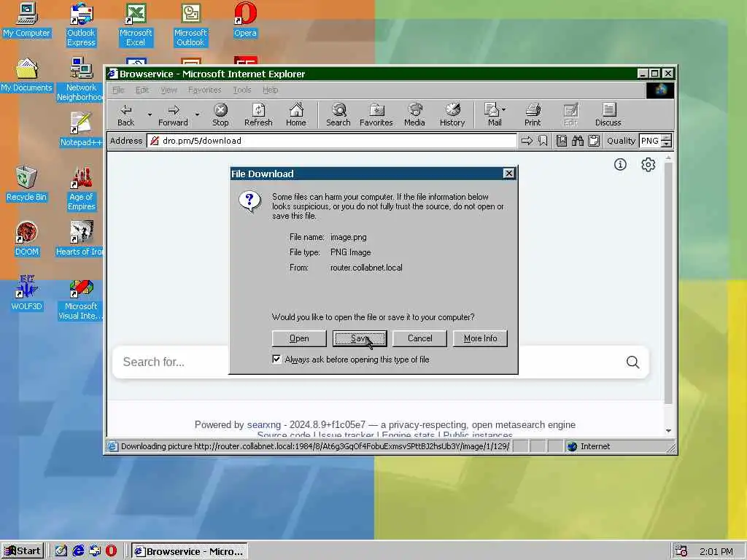Open the info circle icon on page
This screenshot has width=747, height=560.
click(x=620, y=165)
